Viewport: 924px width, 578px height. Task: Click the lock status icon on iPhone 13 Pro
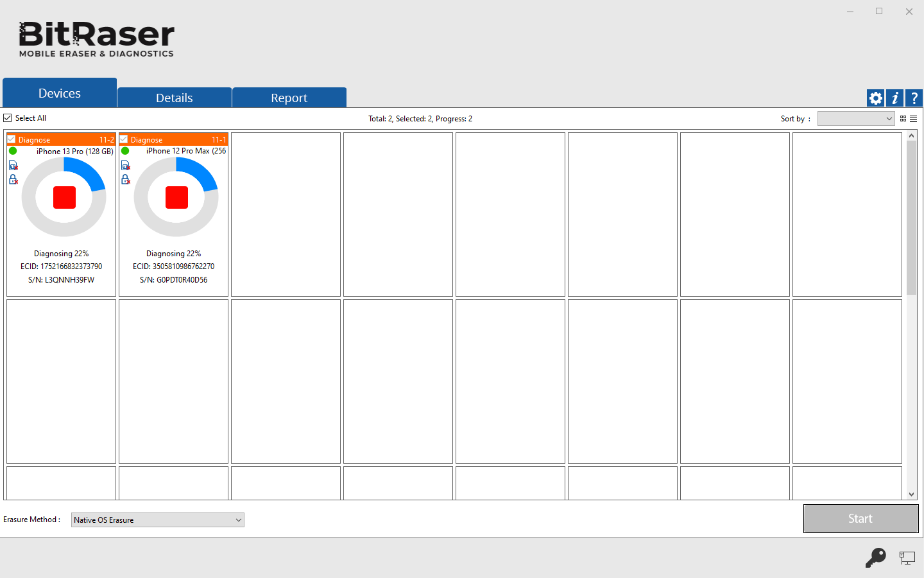[13, 179]
